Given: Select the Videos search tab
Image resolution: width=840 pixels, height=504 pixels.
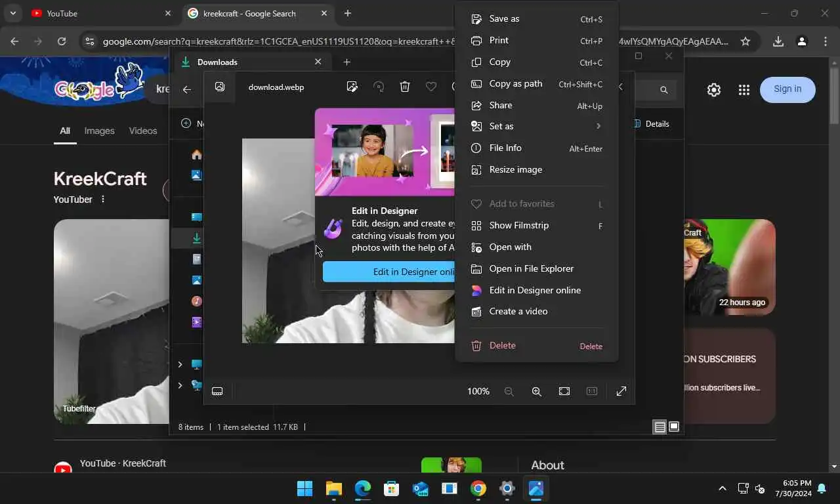Looking at the screenshot, I should [143, 131].
